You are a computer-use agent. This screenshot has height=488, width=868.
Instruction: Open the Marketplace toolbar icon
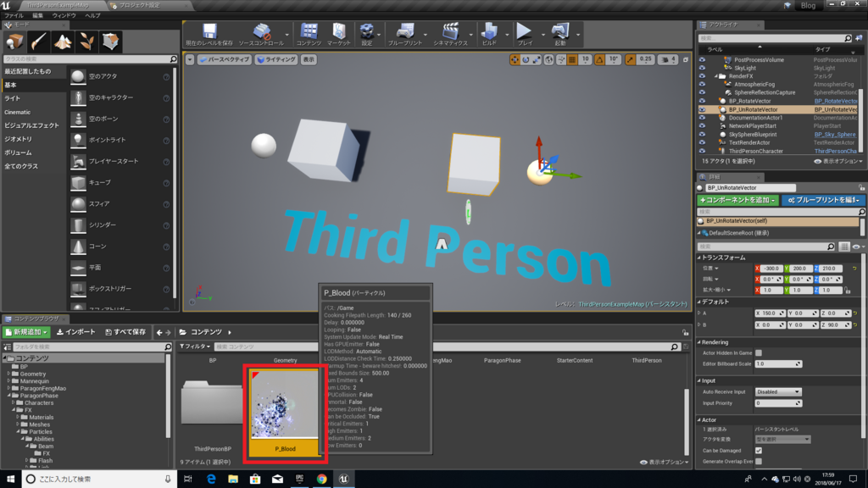tap(338, 34)
